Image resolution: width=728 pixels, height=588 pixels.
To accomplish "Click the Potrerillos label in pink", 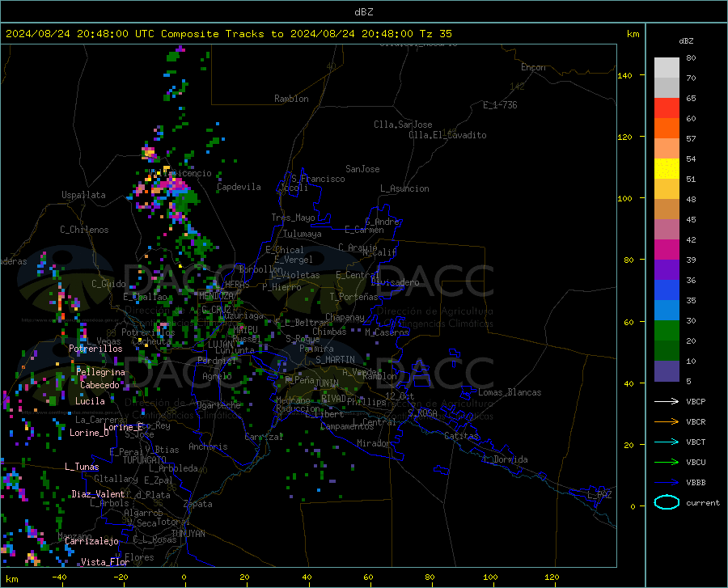I will [95, 349].
